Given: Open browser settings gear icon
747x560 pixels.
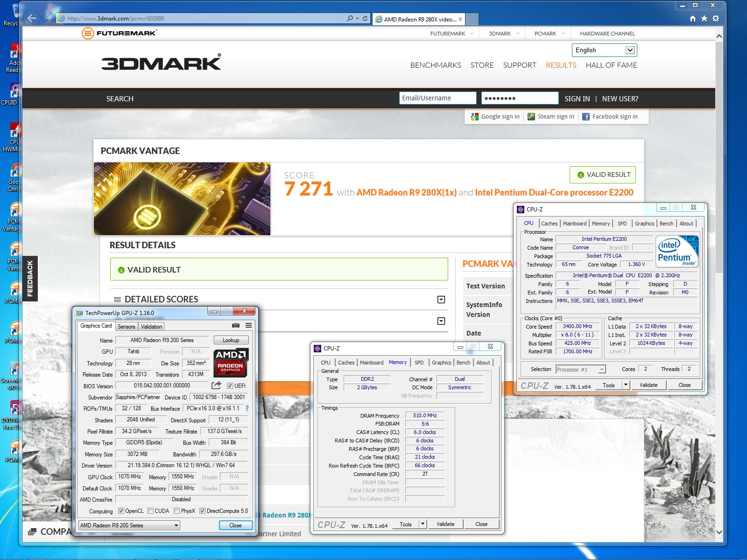Looking at the screenshot, I should [716, 18].
